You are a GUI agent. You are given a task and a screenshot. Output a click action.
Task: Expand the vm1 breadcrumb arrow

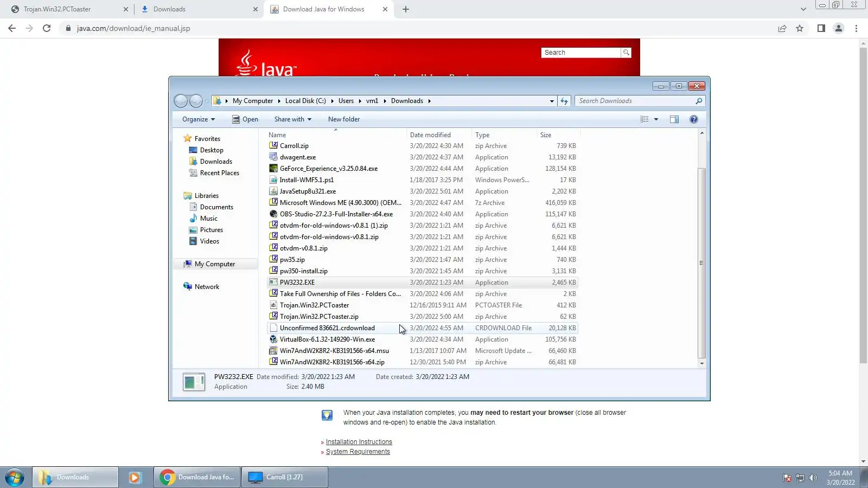(x=385, y=101)
